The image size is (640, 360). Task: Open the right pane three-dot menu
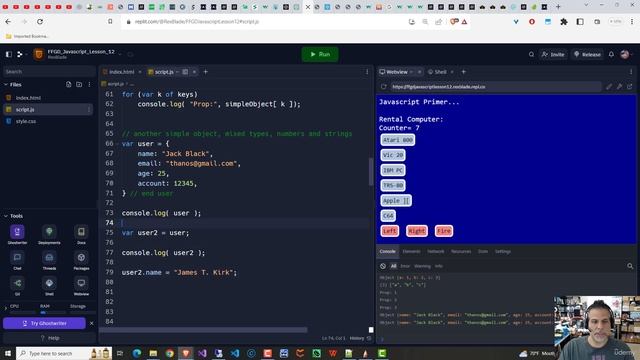pyautogui.click(x=631, y=72)
